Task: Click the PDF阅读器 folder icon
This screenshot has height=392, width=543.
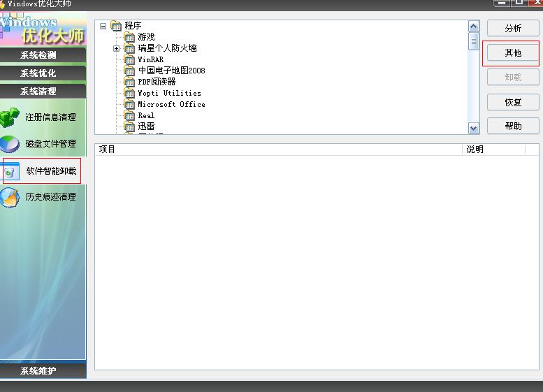Action: click(129, 82)
